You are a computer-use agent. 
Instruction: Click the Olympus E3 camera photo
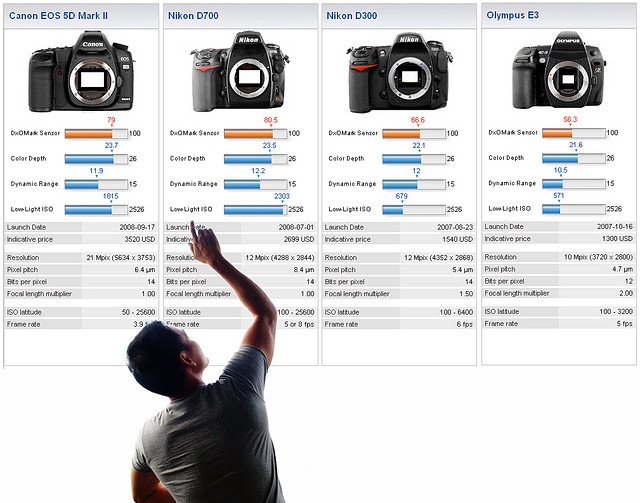click(x=560, y=70)
